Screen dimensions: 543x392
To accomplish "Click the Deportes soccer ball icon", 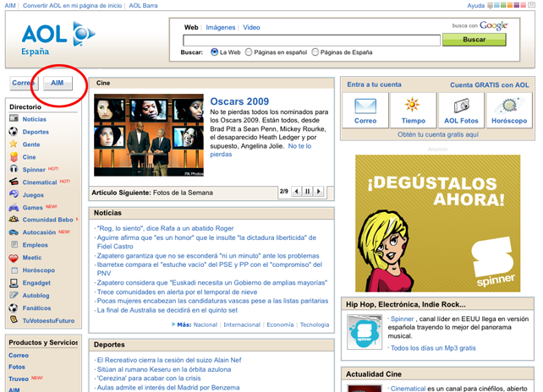I will tap(14, 132).
